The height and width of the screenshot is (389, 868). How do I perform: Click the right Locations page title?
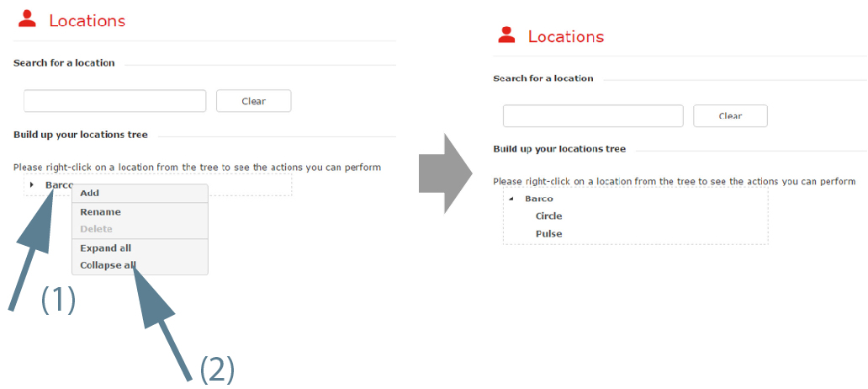(566, 36)
